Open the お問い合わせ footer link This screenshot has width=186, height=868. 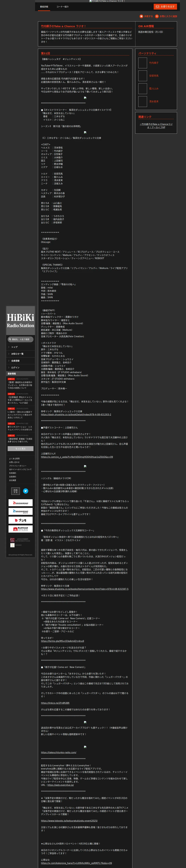pyautogui.click(x=14, y=462)
